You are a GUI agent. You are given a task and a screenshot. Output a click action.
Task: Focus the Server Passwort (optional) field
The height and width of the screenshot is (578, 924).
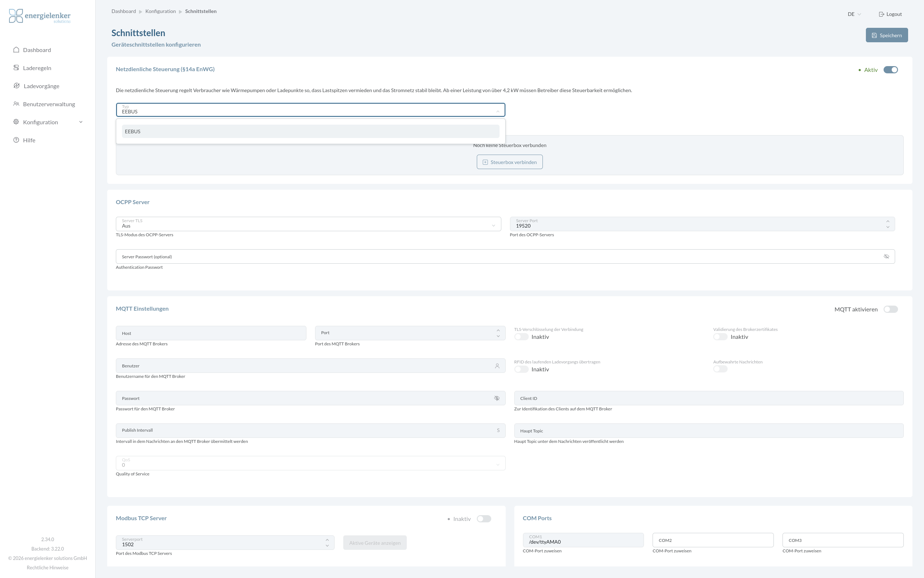(x=505, y=256)
